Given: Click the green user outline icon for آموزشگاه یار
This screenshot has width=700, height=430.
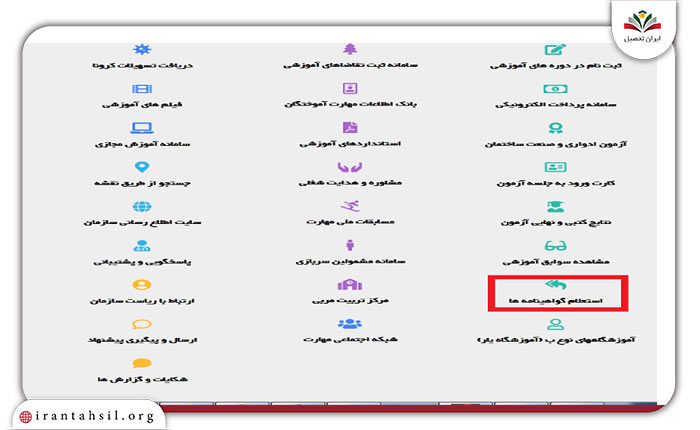Looking at the screenshot, I should (x=555, y=324).
